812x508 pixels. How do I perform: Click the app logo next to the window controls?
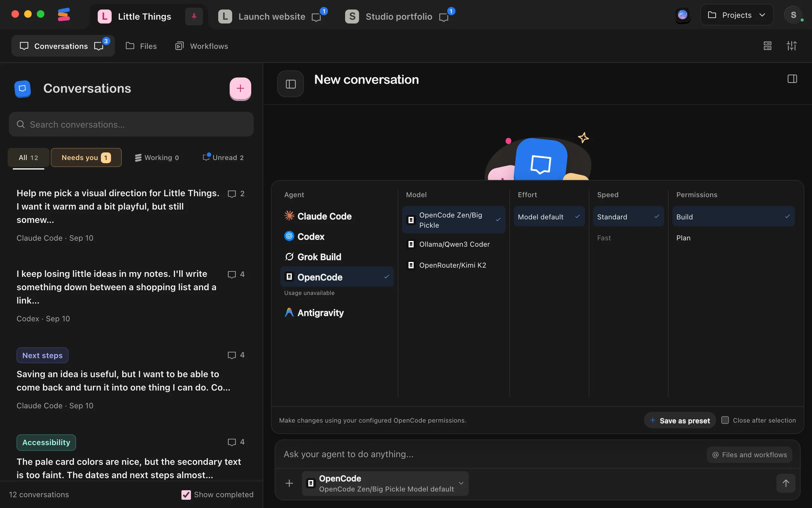coord(63,15)
